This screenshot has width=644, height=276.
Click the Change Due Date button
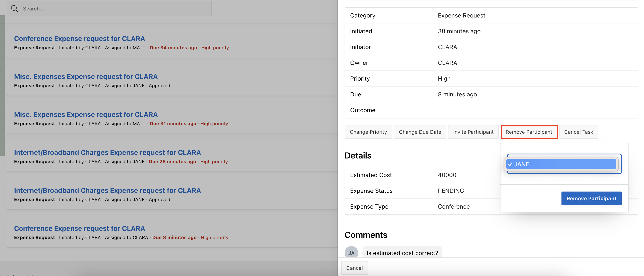pyautogui.click(x=420, y=132)
